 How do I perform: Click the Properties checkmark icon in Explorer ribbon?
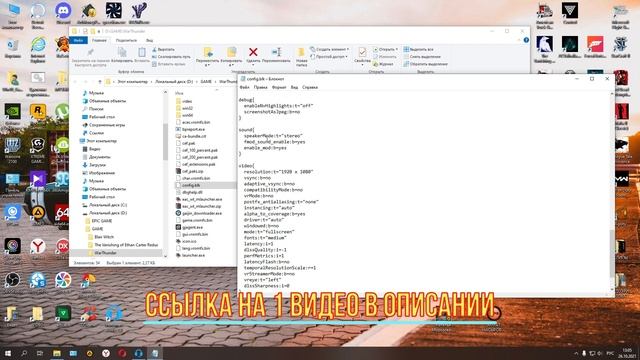[362, 53]
